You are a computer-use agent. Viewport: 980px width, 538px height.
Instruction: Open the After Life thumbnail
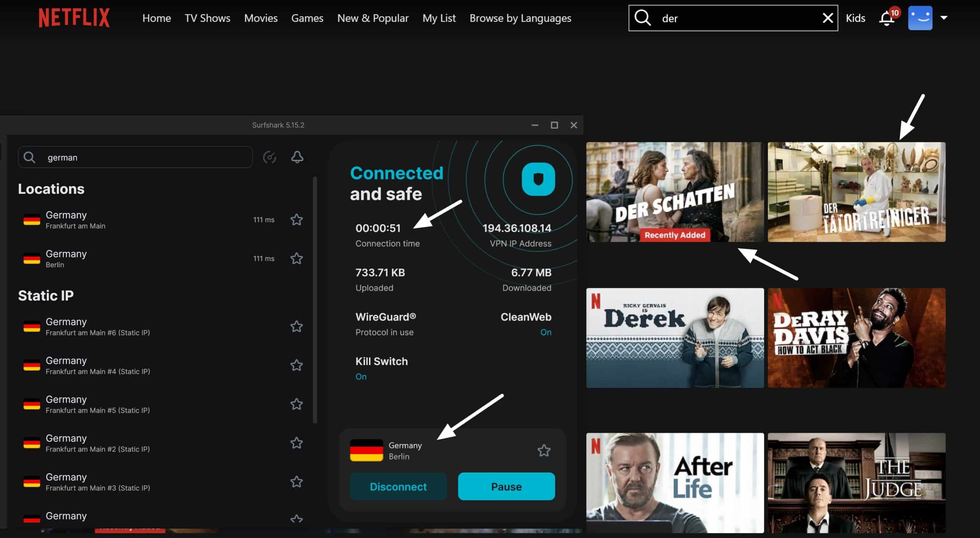(x=675, y=483)
